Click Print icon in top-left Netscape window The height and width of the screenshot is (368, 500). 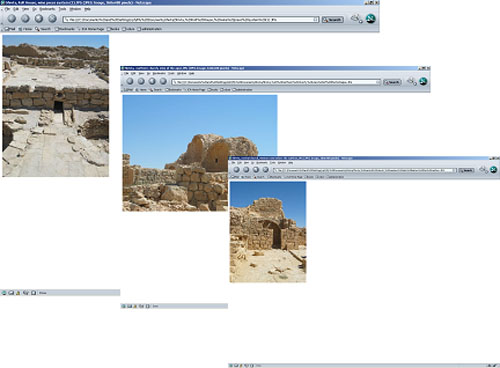[x=356, y=18]
